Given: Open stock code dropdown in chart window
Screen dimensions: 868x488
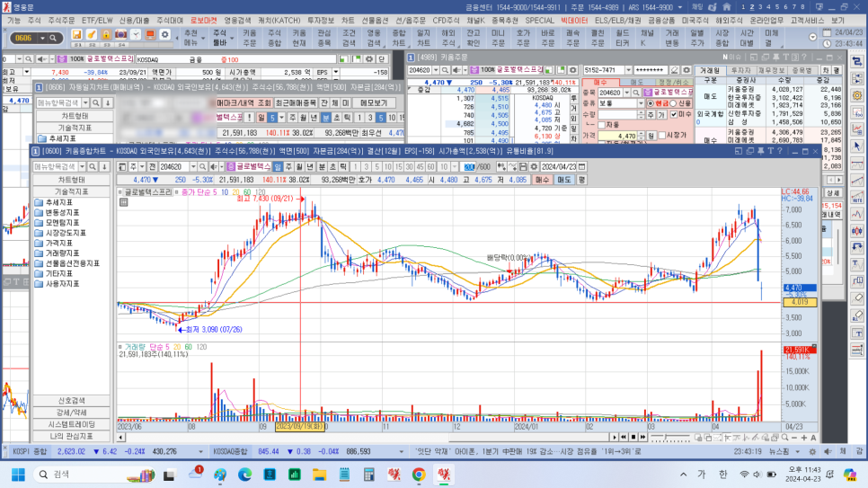Looking at the screenshot, I should [x=193, y=167].
